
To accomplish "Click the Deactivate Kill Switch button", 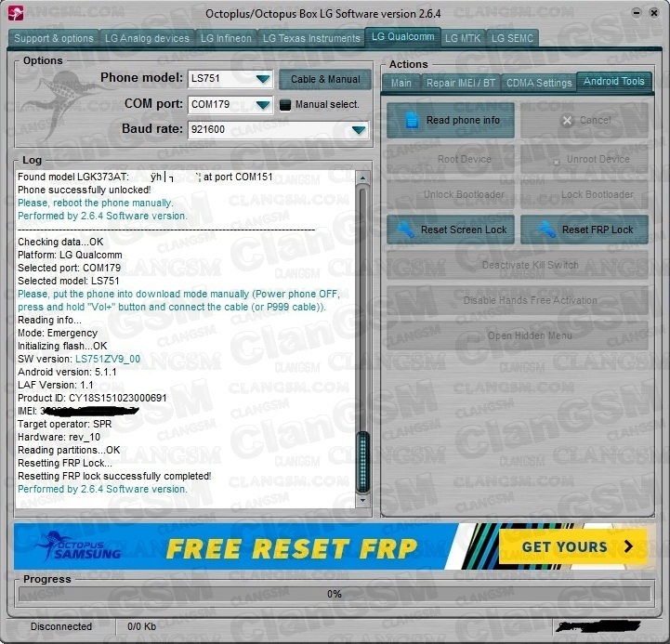I will point(518,265).
